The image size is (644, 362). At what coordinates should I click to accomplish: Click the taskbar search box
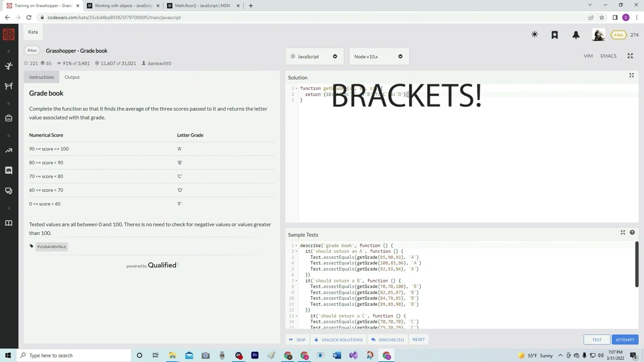pyautogui.click(x=73, y=355)
